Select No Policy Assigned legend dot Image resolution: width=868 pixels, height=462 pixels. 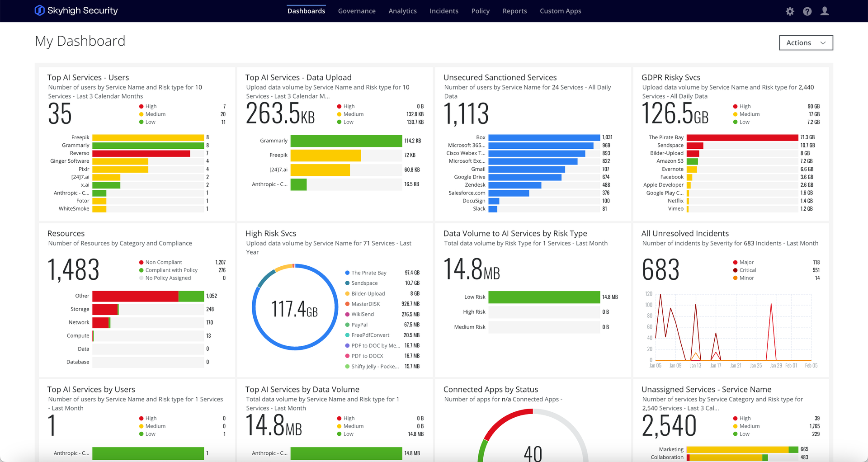tap(142, 278)
